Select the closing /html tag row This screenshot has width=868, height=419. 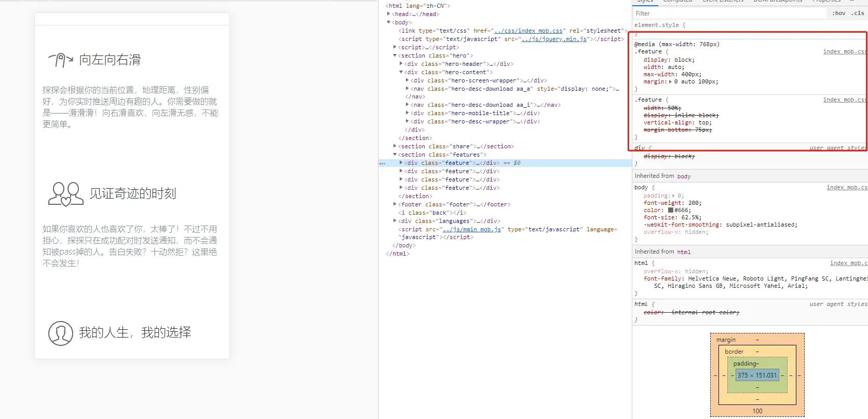coord(398,254)
